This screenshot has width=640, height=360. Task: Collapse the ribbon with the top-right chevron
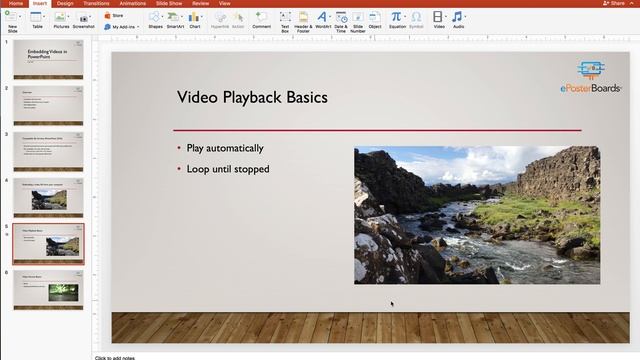coord(631,3)
